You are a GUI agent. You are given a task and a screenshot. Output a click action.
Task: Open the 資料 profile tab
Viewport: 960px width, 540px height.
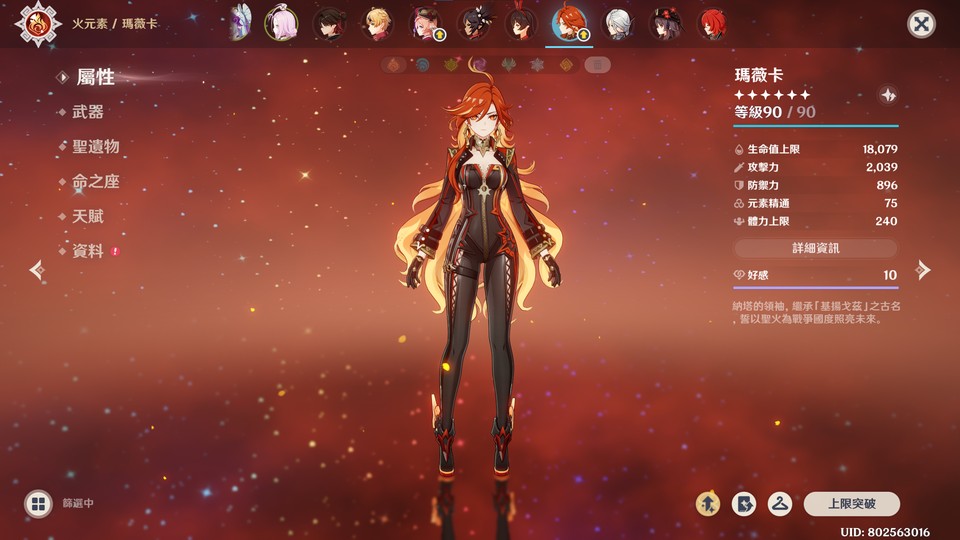tap(88, 252)
